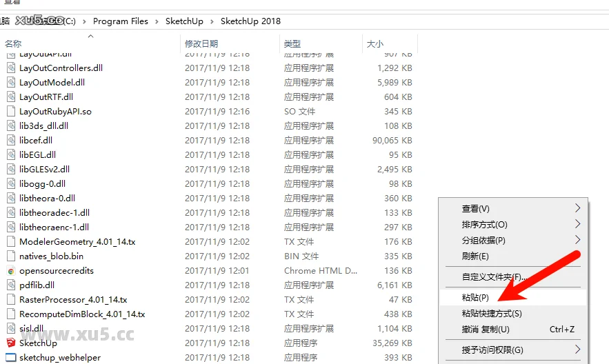Choose 粘贴(P) from the context menu
Viewport: 609px width, 364px height.
tap(475, 297)
